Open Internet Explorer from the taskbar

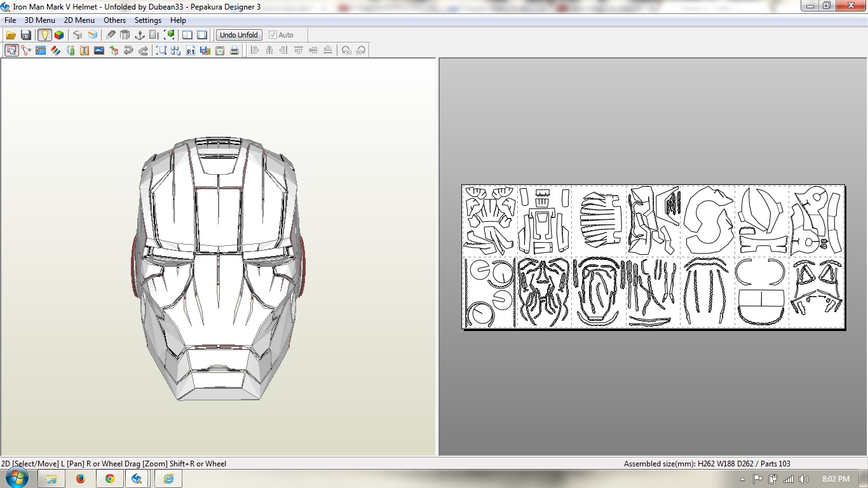(168, 478)
